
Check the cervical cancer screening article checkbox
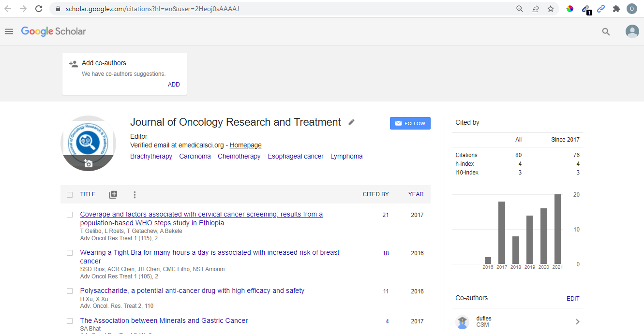(70, 215)
